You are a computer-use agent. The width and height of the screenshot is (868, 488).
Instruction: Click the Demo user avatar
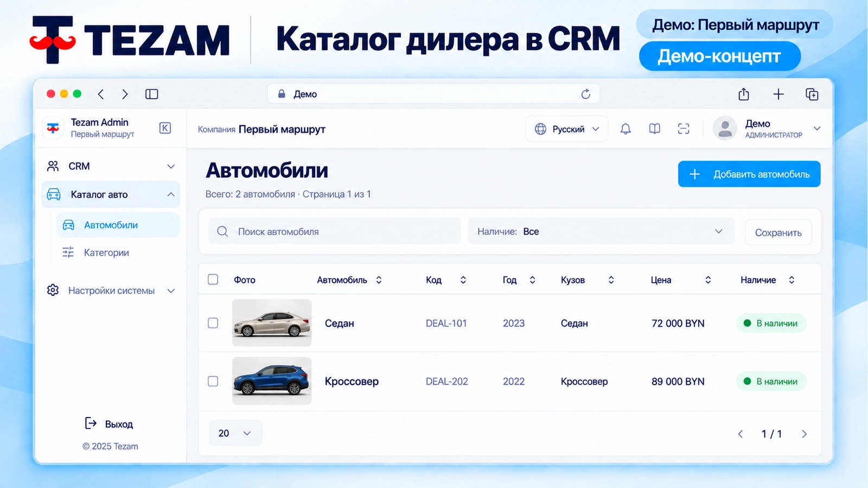(725, 129)
